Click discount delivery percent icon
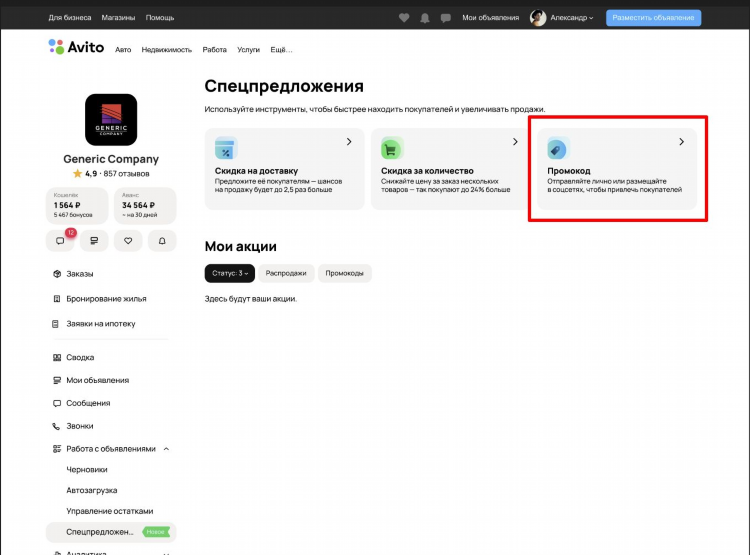This screenshot has height=555, width=750. (226, 148)
